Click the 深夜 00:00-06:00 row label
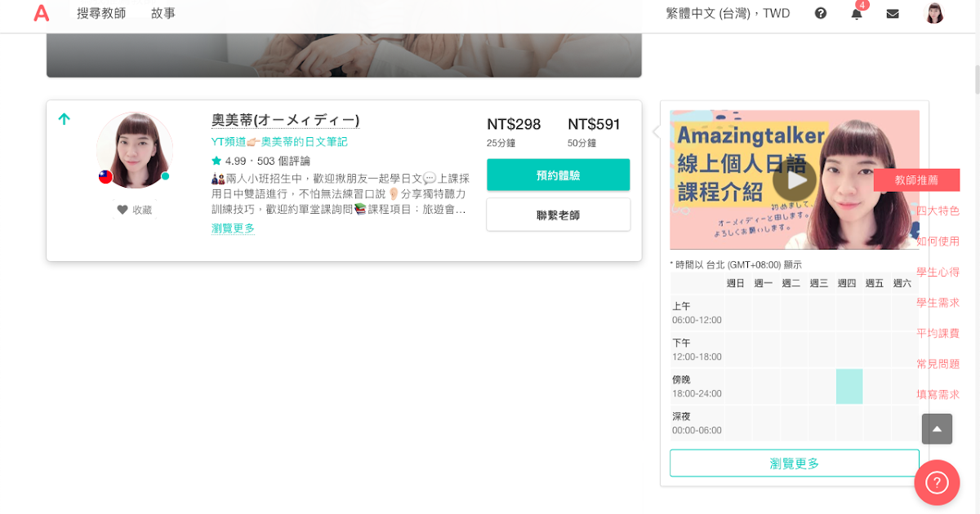The width and height of the screenshot is (980, 514). click(697, 423)
